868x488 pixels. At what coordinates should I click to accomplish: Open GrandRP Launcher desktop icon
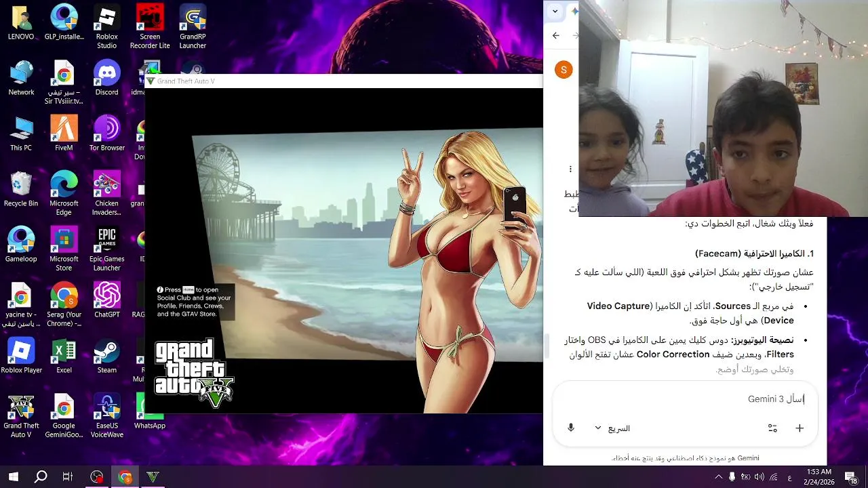pyautogui.click(x=193, y=27)
